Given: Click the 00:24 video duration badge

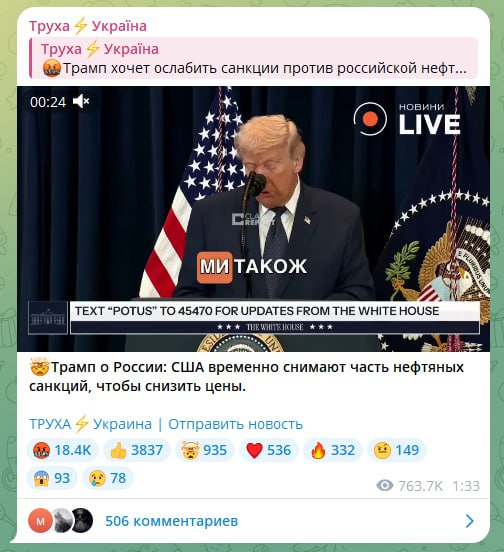Looking at the screenshot, I should 48,102.
